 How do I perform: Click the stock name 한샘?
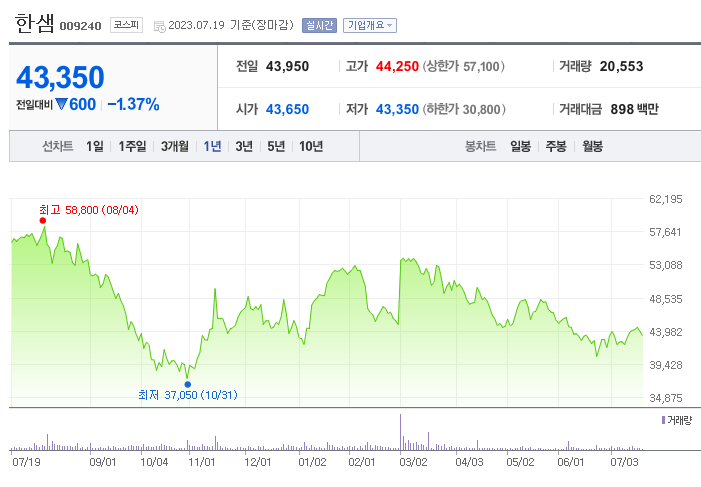[x=35, y=23]
